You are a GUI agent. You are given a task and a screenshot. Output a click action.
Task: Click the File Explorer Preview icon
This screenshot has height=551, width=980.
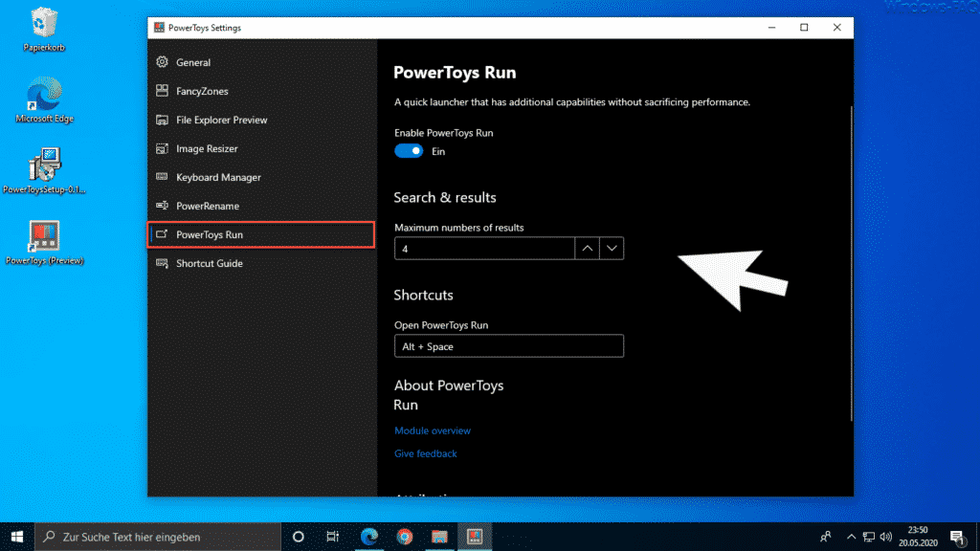click(x=163, y=120)
